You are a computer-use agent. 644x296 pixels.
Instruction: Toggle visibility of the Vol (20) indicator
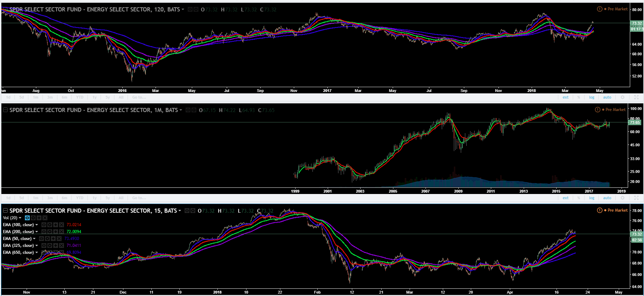(x=27, y=218)
